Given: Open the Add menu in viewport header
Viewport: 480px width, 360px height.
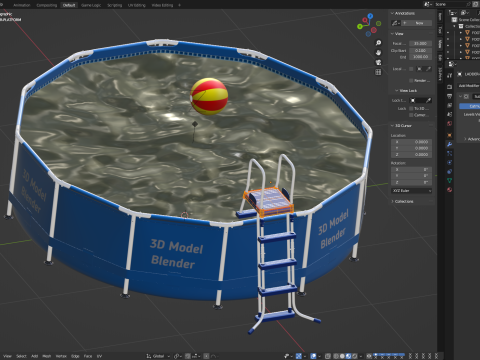Looking at the screenshot, I should point(35,356).
